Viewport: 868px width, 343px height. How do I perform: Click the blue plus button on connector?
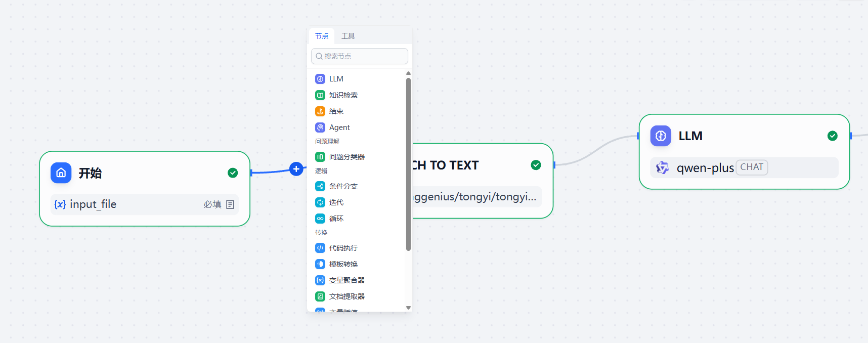(296, 169)
